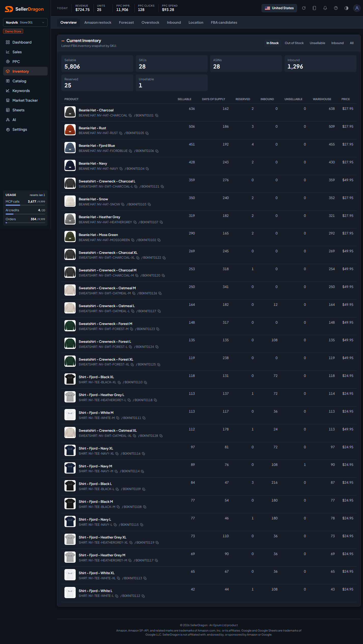Copy SKU NV-SWT-CHARCOAL-L
Image resolution: width=363 pixels, height=644 pixels.
[136, 187]
